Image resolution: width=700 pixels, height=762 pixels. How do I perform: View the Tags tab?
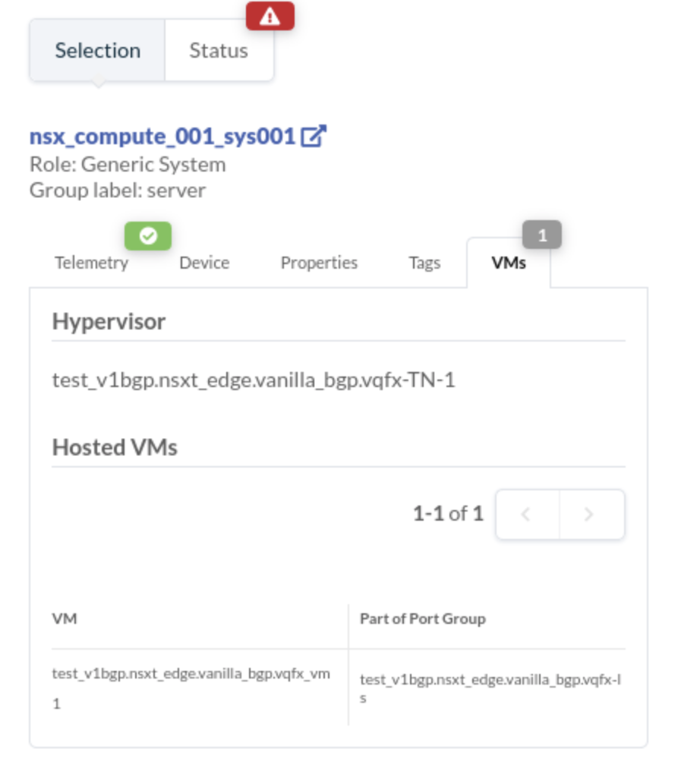(x=424, y=263)
